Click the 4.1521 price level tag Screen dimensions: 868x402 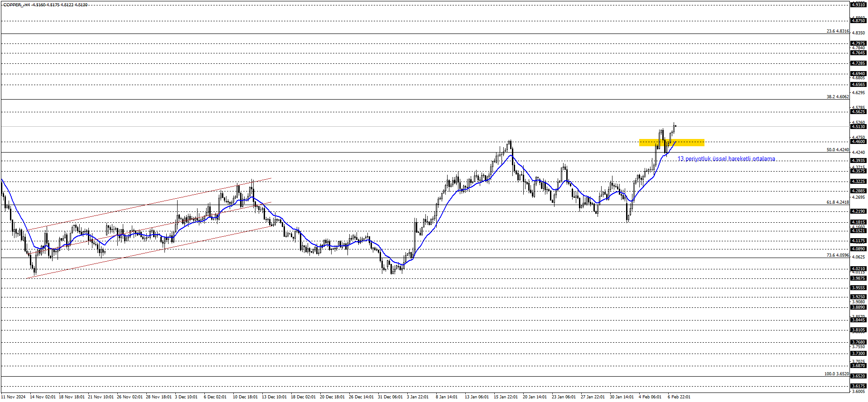(858, 231)
